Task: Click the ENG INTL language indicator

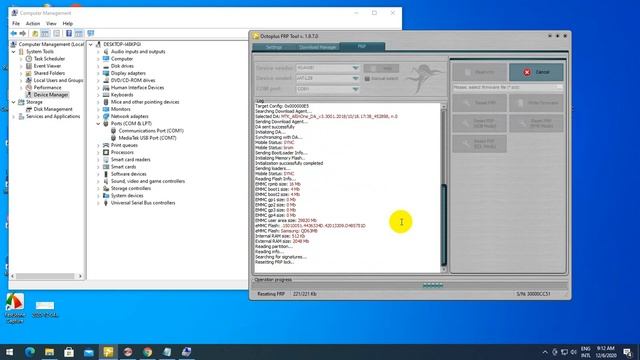Action: click(x=586, y=352)
